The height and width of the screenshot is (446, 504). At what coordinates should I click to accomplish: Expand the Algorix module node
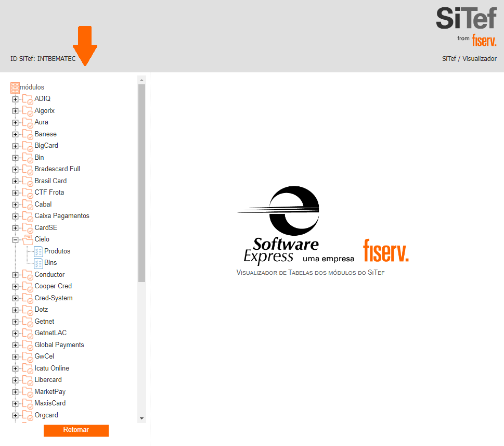coord(15,111)
